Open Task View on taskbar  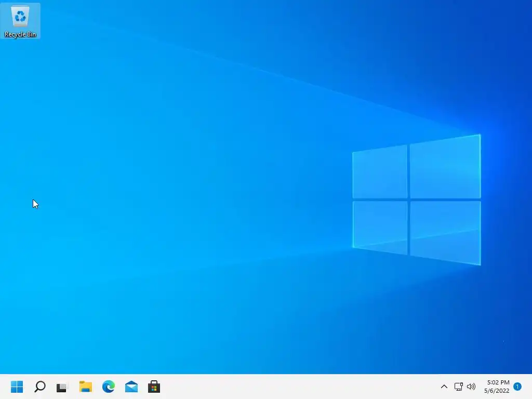click(62, 387)
